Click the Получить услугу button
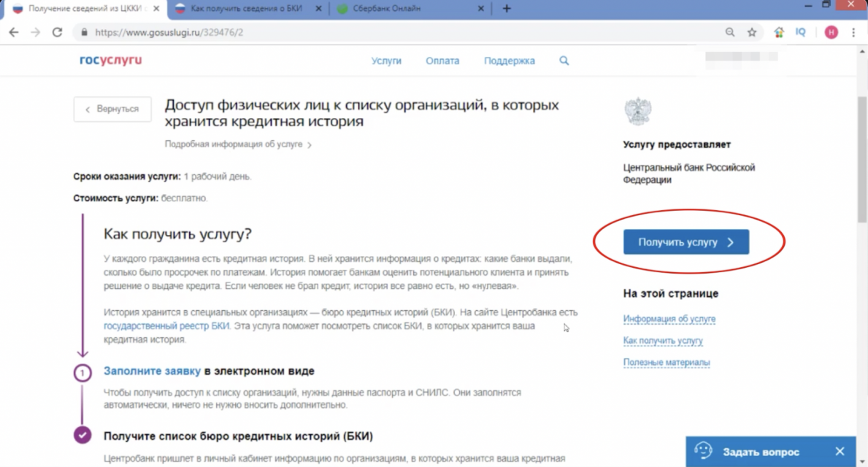868x467 pixels. (x=685, y=242)
